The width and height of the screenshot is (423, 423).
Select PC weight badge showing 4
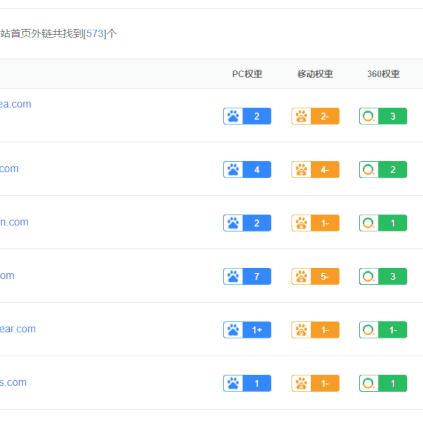click(x=247, y=169)
